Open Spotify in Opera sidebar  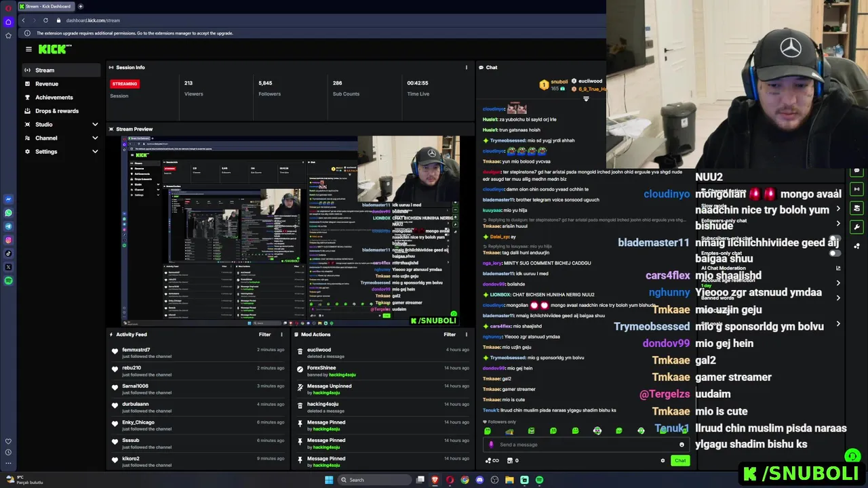pyautogui.click(x=8, y=281)
